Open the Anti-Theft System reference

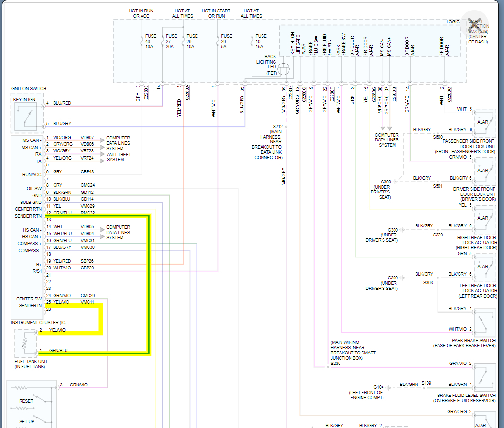click(119, 157)
